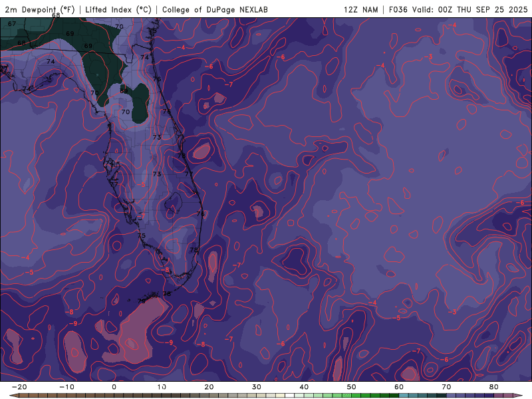Click the "-20" color bar label
This screenshot has width=532, height=399.
pos(19,387)
